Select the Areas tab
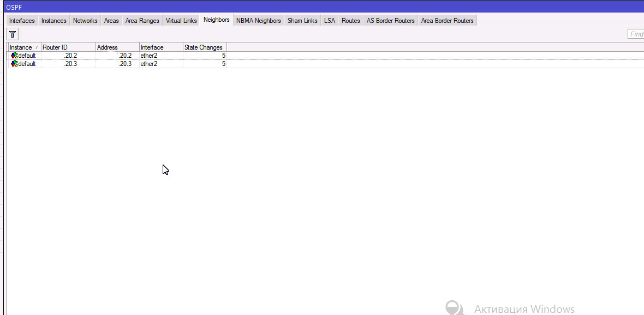 click(111, 21)
